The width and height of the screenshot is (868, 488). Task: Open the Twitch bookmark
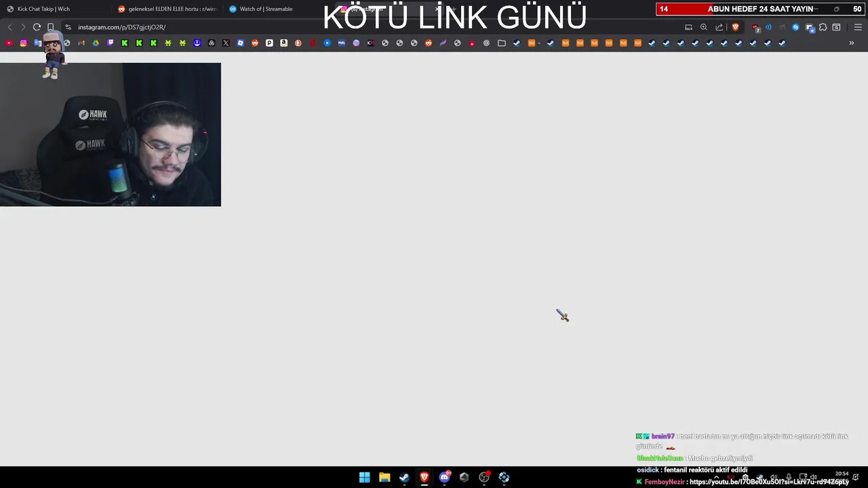[x=111, y=43]
